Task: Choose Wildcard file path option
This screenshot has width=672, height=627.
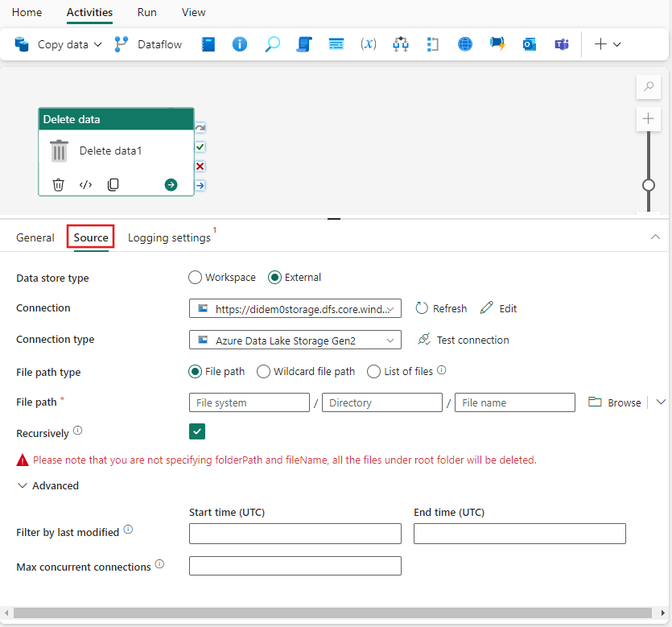Action: pos(263,371)
